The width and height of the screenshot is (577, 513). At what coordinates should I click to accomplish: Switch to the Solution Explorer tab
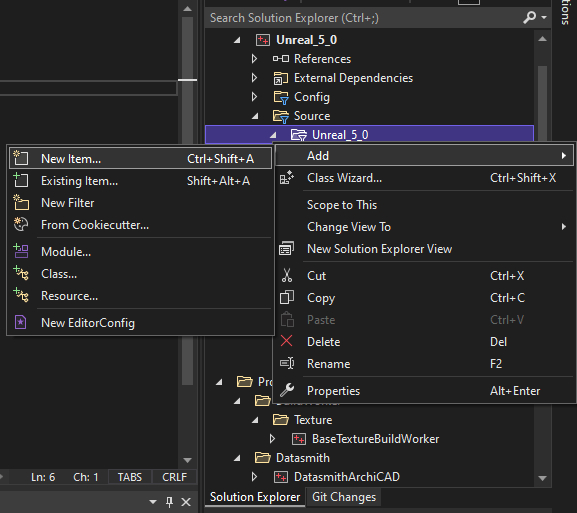pos(255,497)
